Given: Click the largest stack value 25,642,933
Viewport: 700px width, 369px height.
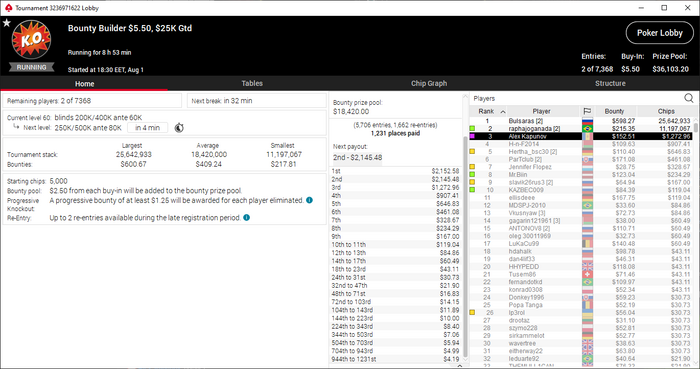Looking at the screenshot, I should pyautogui.click(x=133, y=154).
